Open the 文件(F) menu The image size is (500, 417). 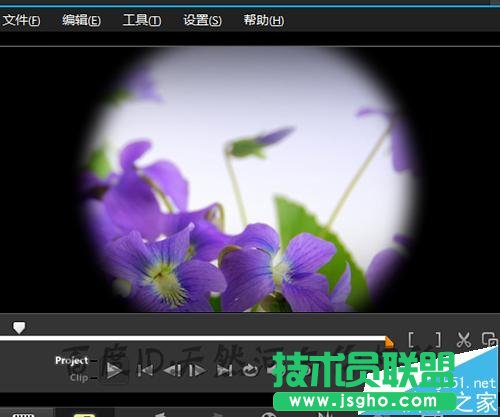tap(21, 21)
